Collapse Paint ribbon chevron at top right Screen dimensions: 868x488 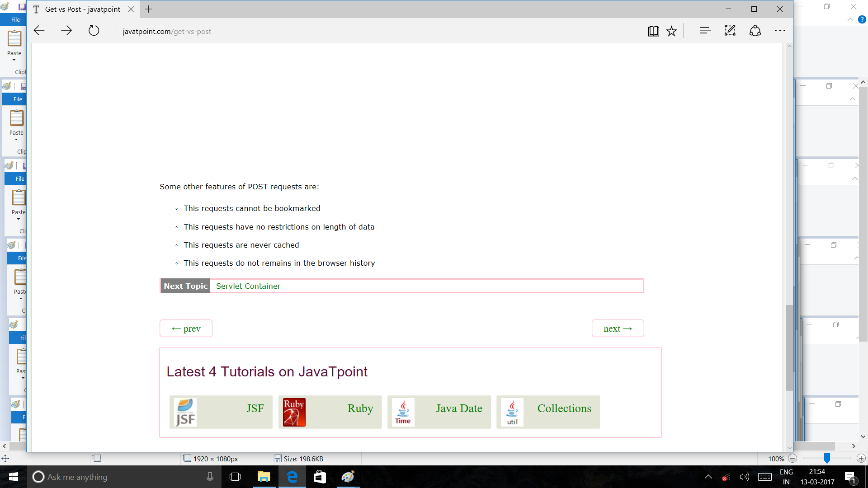pyautogui.click(x=850, y=20)
